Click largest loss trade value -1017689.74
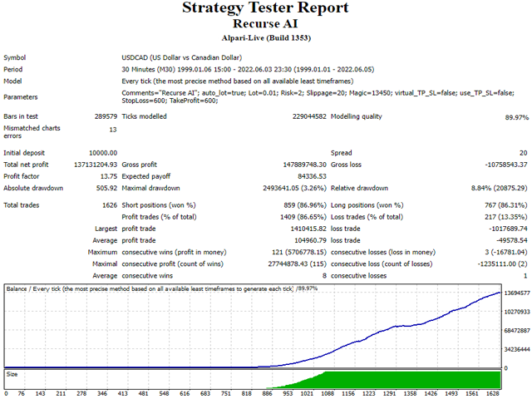Viewport: 532px width, 399px height. coord(508,229)
